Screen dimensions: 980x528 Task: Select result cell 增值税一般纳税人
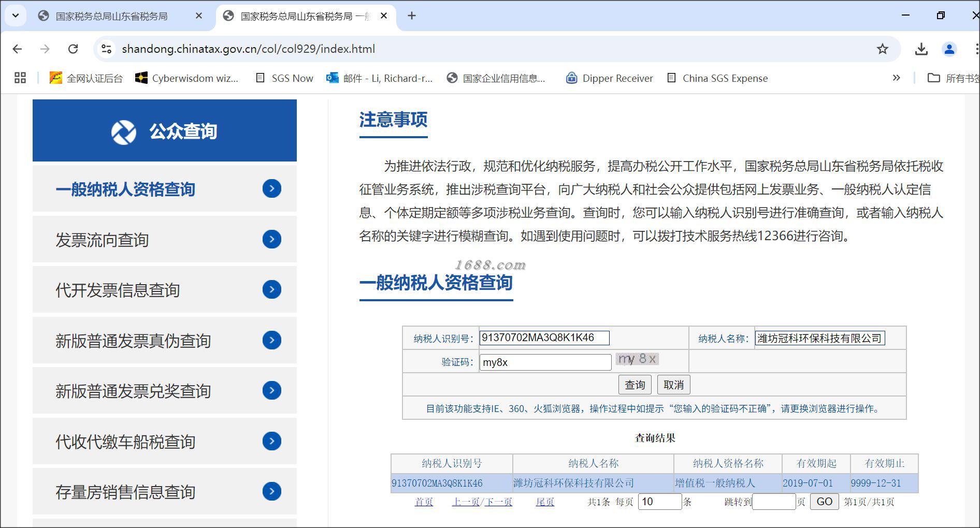pos(728,483)
